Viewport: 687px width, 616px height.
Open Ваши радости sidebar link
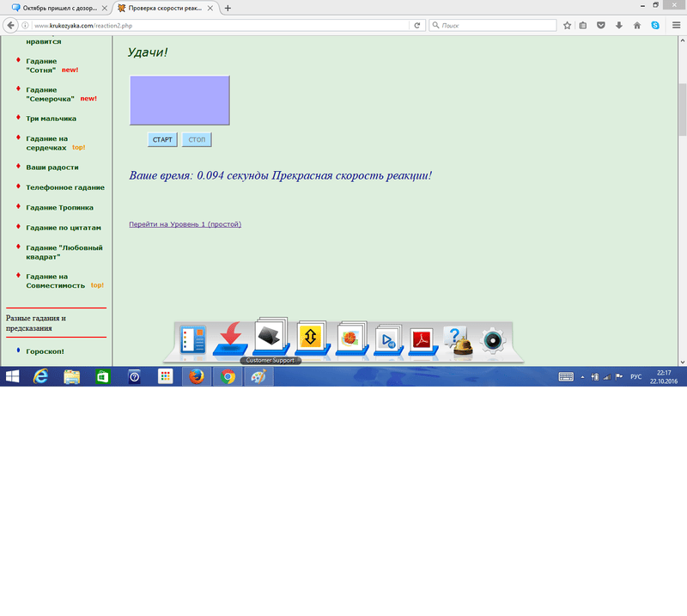[52, 167]
